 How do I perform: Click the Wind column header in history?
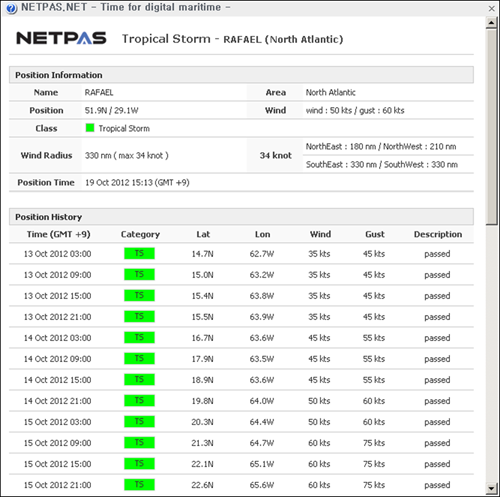click(320, 234)
